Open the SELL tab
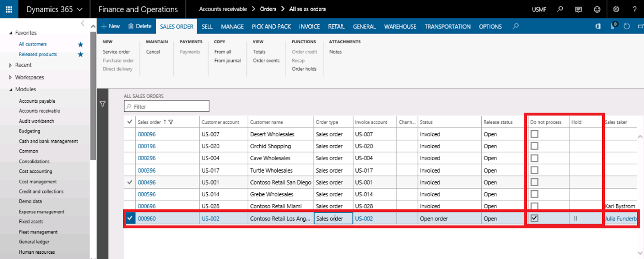Screen dimensions: 644x259 point(207,27)
